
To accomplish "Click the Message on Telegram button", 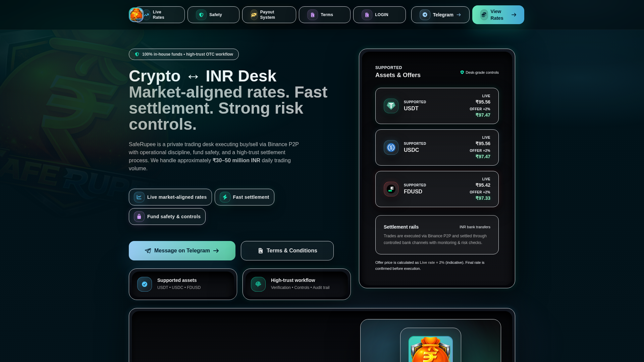I will tap(182, 251).
